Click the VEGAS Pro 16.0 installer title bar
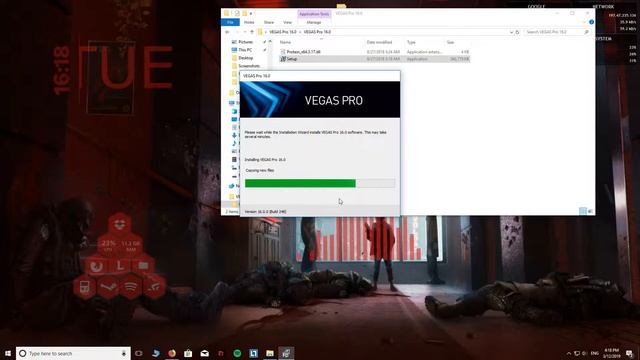 [x=320, y=76]
